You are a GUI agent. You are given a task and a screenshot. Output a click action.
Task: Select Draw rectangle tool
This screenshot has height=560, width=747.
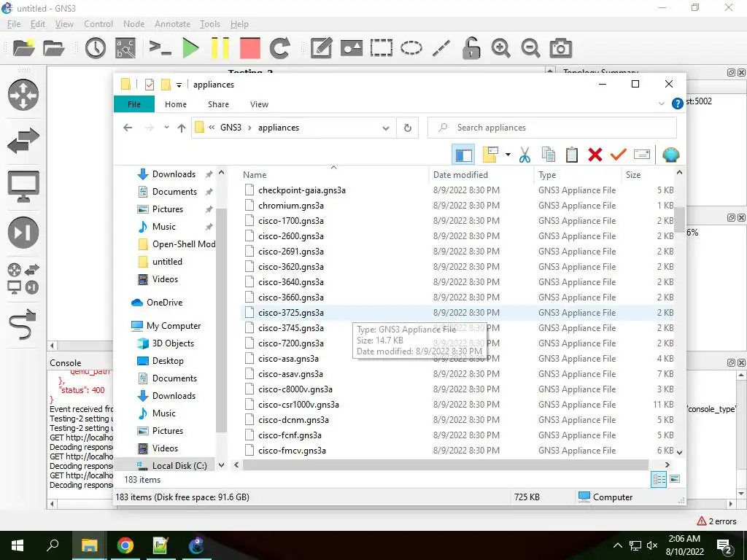click(x=381, y=48)
